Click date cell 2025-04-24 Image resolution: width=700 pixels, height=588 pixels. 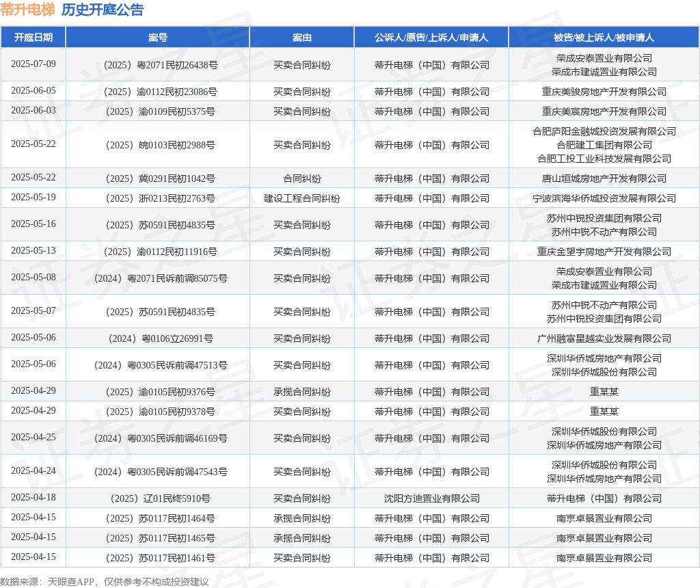pyautogui.click(x=33, y=470)
